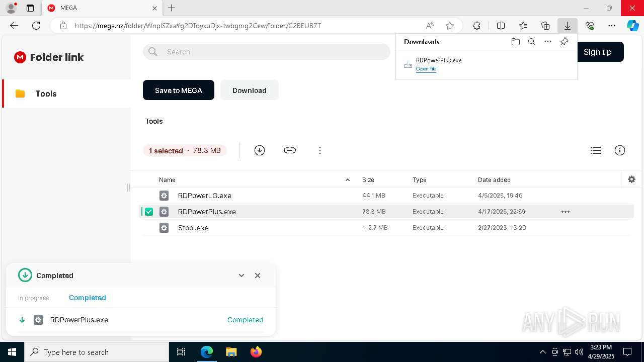This screenshot has height=362, width=644.
Task: Switch to list view icon
Action: pos(596,150)
